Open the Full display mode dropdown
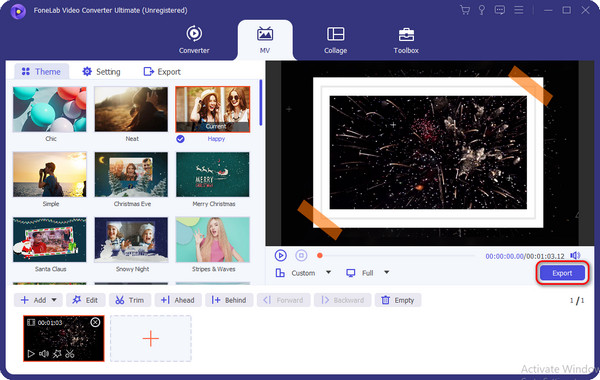 [x=386, y=272]
